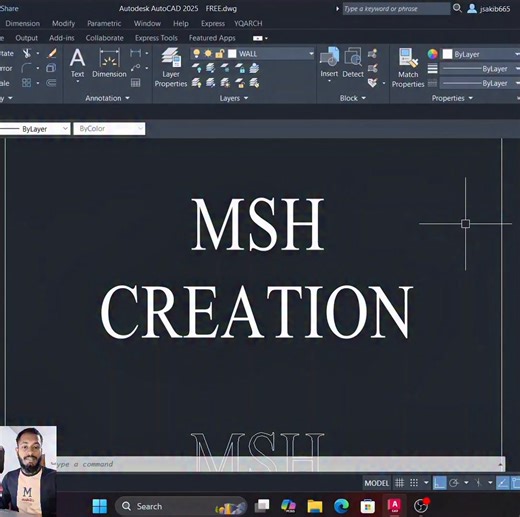Image resolution: width=520 pixels, height=517 pixels.
Task: Select the Leader tool
Action: point(135,68)
